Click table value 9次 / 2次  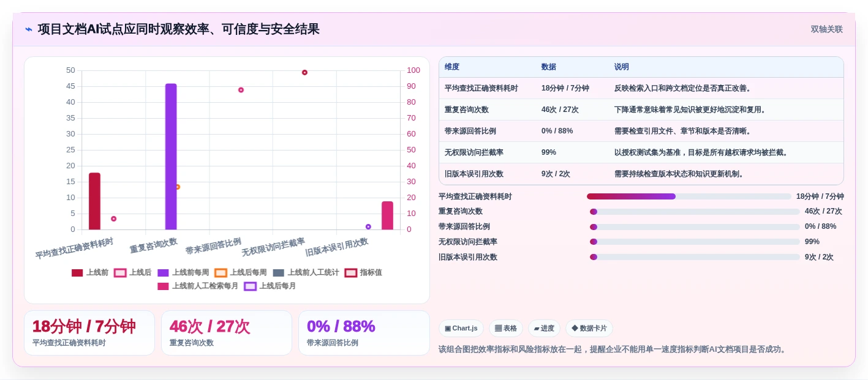click(x=556, y=174)
